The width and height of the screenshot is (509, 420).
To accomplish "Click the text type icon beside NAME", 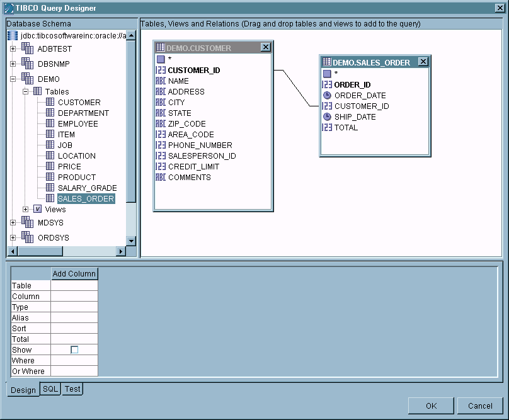I will (161, 81).
